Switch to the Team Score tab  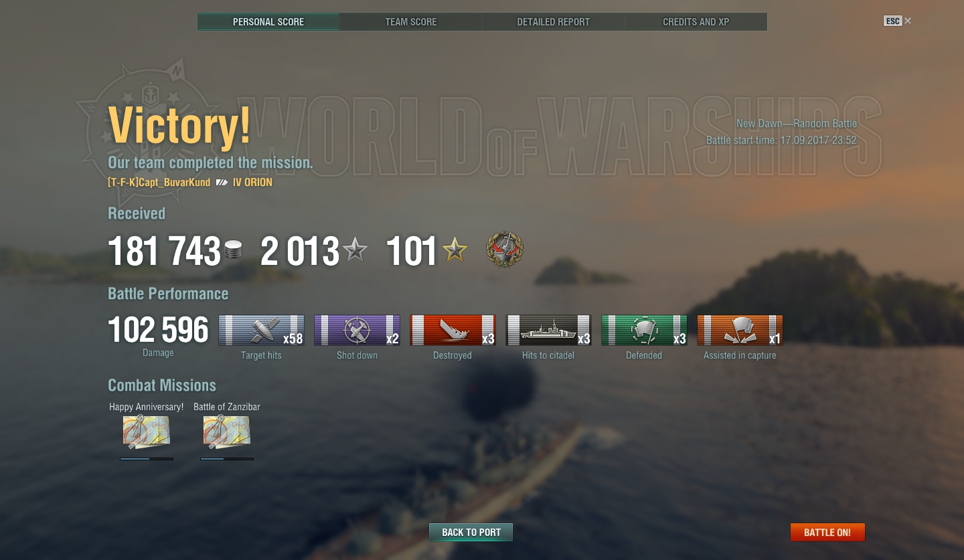click(x=411, y=22)
